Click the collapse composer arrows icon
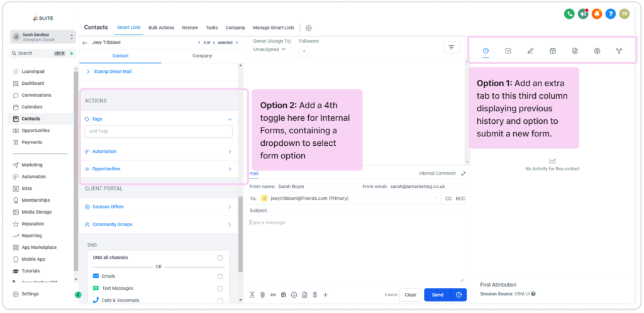 464,174
